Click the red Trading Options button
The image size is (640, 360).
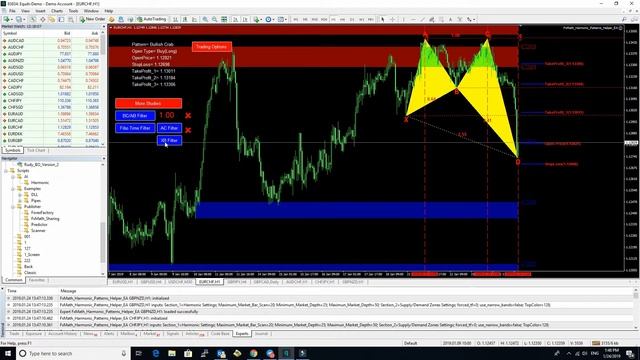click(211, 47)
